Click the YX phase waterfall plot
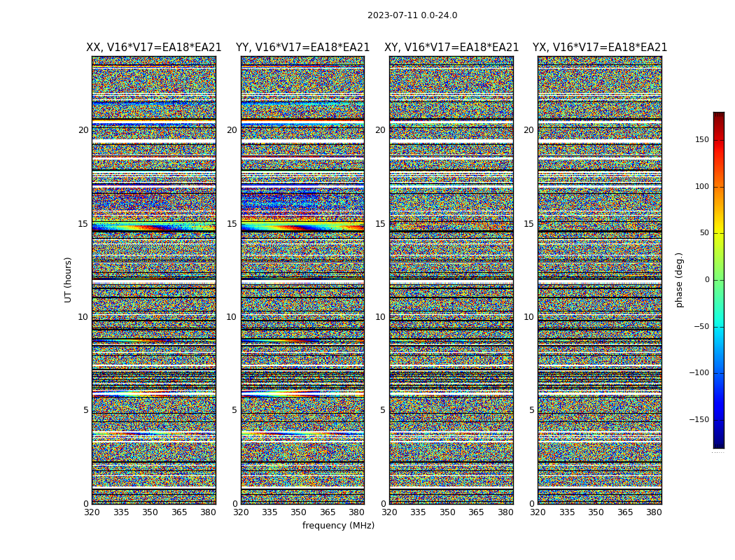 click(x=600, y=280)
